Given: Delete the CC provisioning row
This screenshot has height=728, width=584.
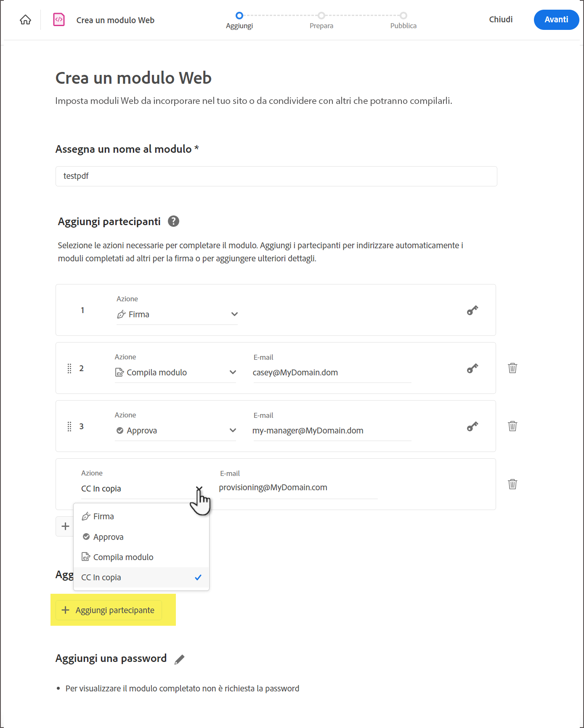Looking at the screenshot, I should [512, 484].
